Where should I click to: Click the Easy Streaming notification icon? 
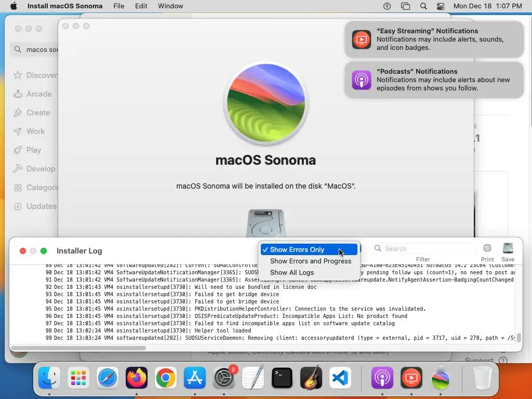(362, 39)
